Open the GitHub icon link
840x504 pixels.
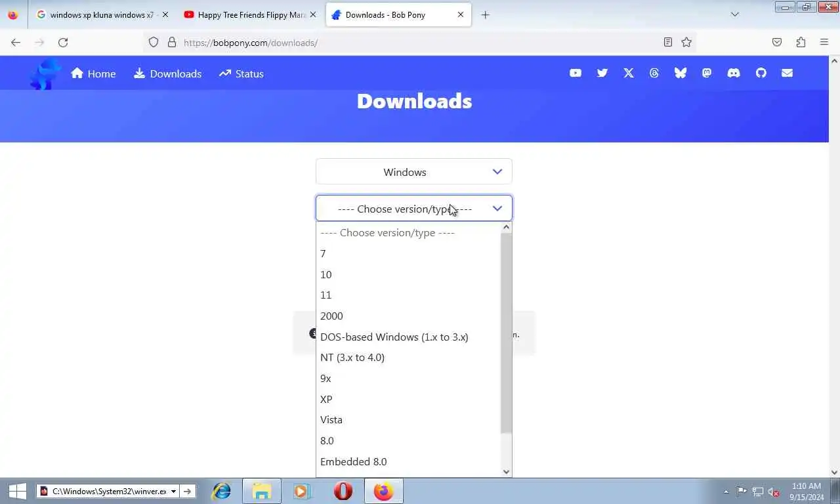[761, 73]
